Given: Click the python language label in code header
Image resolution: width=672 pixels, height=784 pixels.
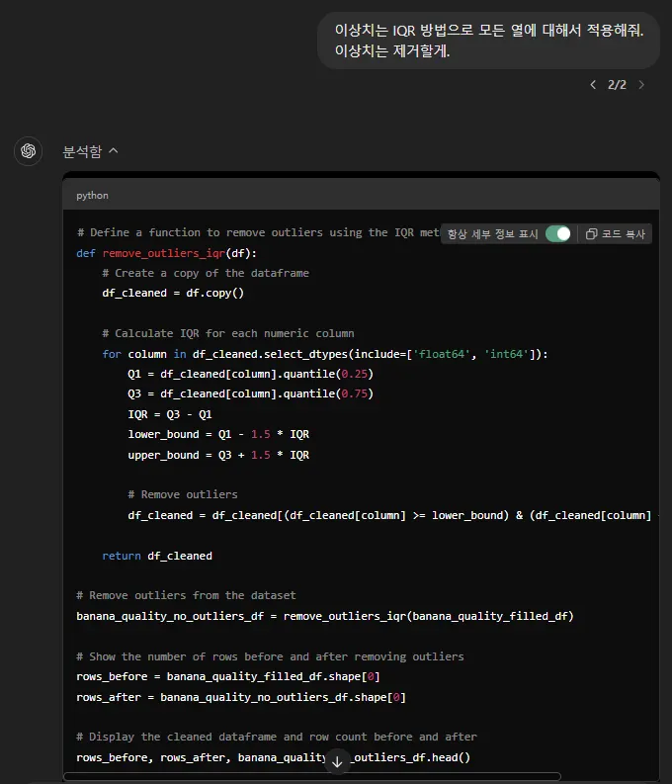Looking at the screenshot, I should (93, 196).
